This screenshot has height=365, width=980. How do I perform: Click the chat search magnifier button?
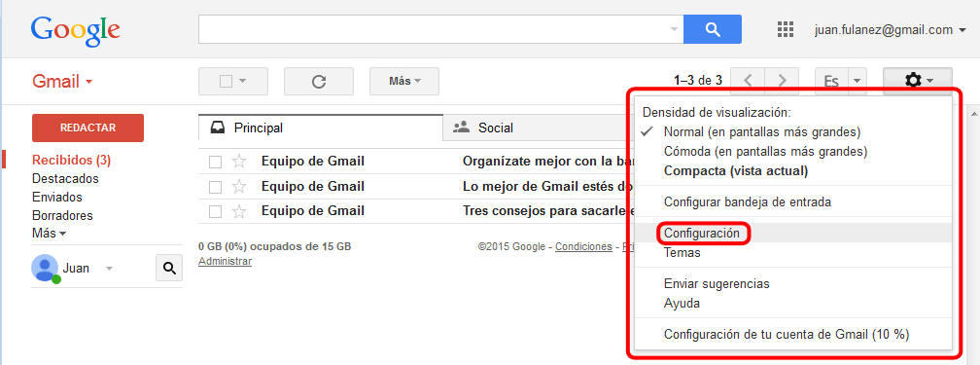(169, 269)
